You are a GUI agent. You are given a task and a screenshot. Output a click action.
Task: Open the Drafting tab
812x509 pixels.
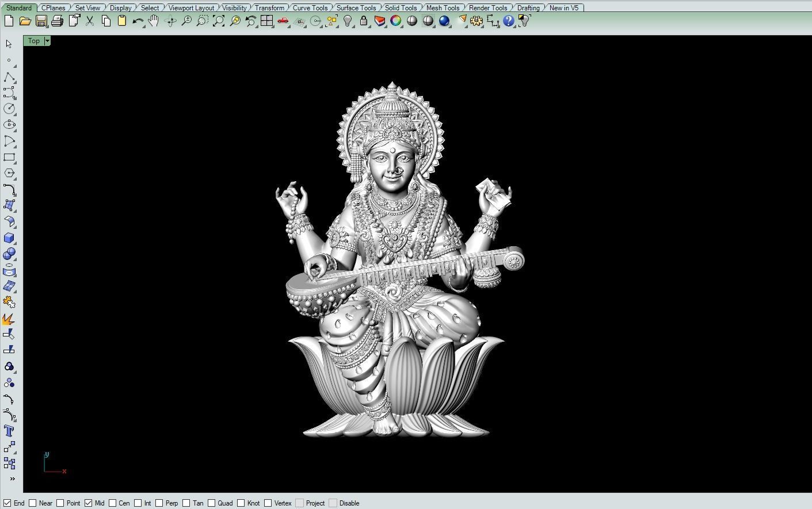[528, 8]
